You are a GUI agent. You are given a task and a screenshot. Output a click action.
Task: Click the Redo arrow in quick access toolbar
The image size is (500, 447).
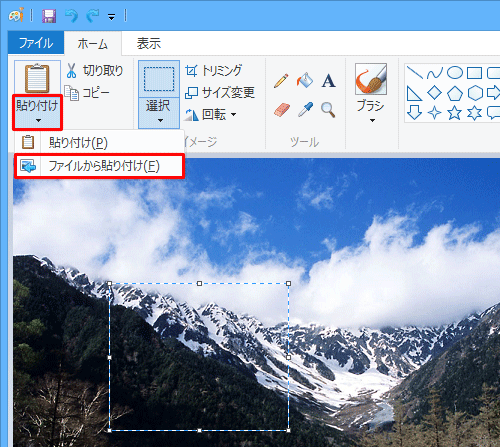(x=93, y=16)
